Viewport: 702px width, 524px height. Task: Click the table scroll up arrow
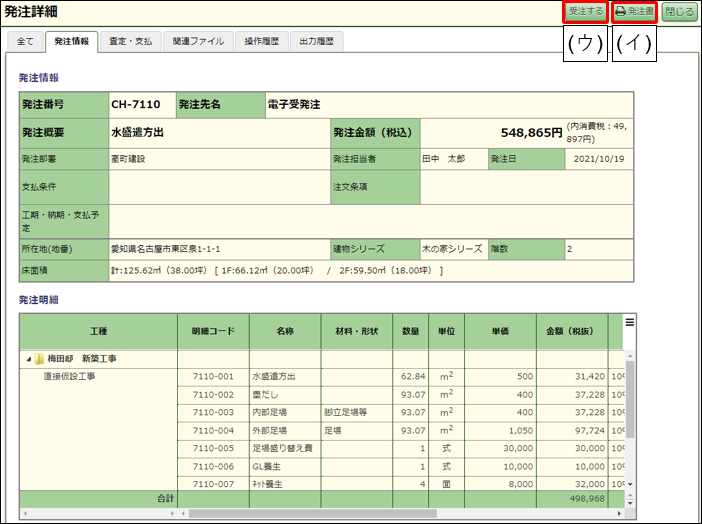pyautogui.click(x=630, y=356)
